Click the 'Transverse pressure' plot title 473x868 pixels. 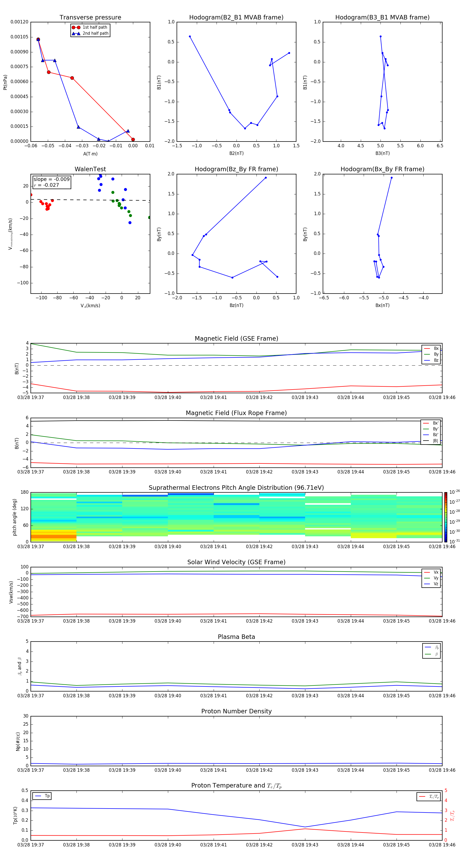click(x=90, y=17)
